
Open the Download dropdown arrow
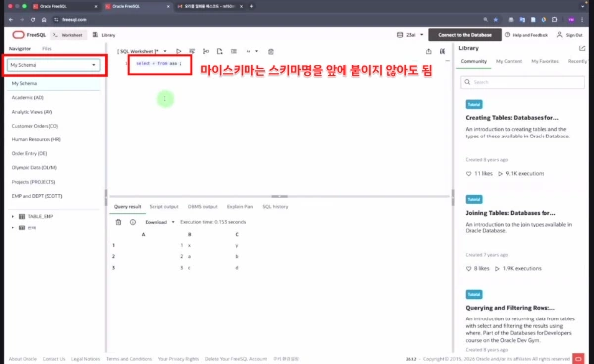pyautogui.click(x=173, y=222)
